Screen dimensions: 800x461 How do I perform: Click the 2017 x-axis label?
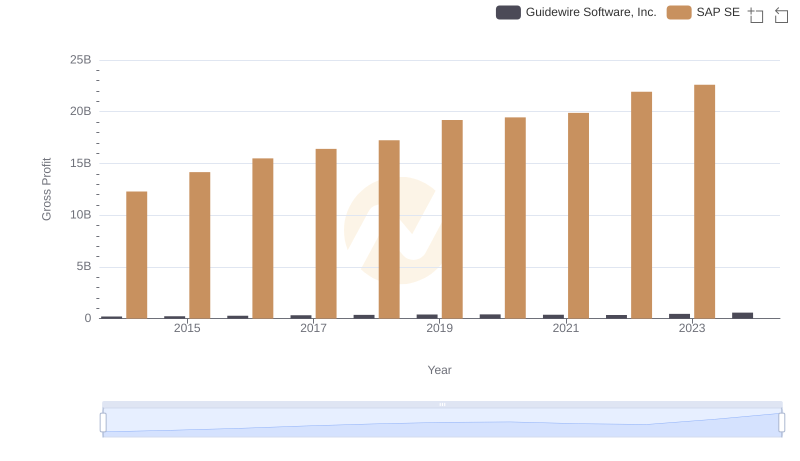(x=313, y=328)
